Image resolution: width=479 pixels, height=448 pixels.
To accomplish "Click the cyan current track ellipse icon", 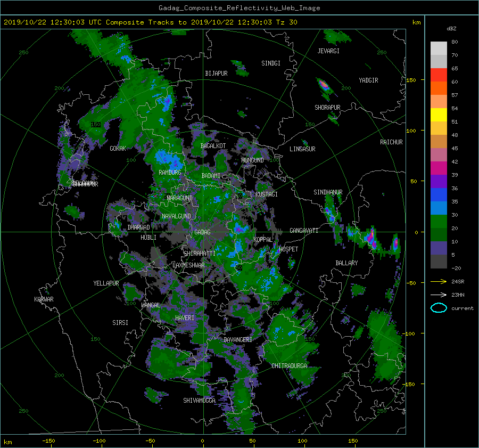I will click(439, 308).
